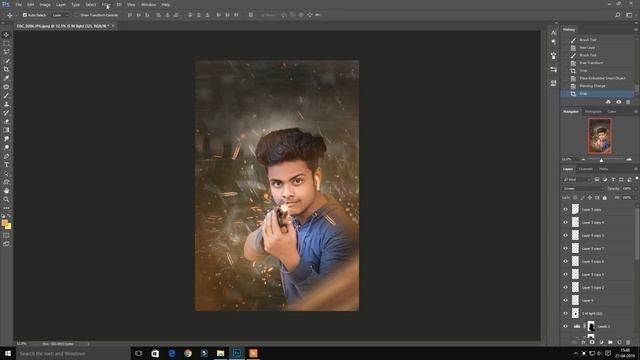Screen dimensions: 640x360
Task: Switch to the Histogram tab
Action: 593,111
